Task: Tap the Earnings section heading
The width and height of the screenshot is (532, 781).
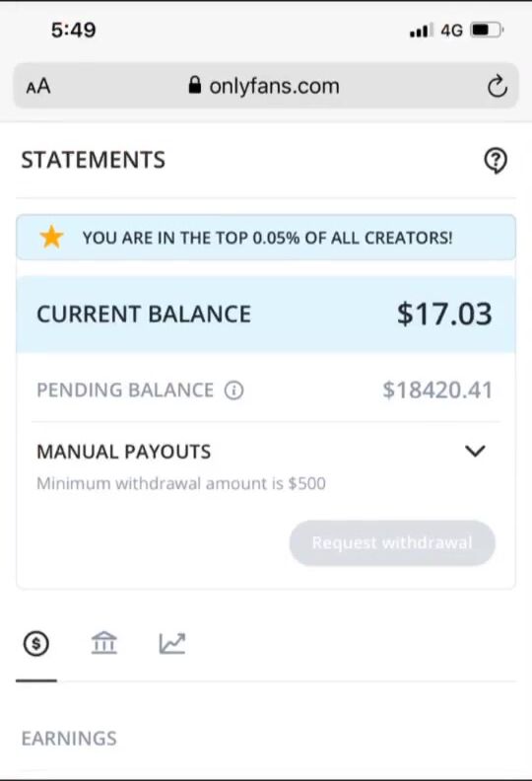Action: point(69,739)
